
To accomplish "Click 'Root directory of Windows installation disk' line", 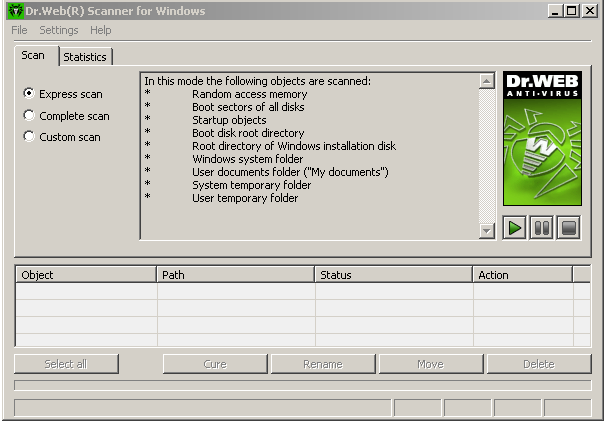I will (294, 146).
